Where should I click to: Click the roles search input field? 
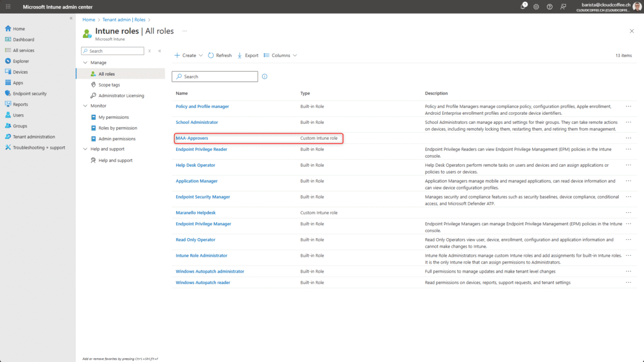coord(215,76)
